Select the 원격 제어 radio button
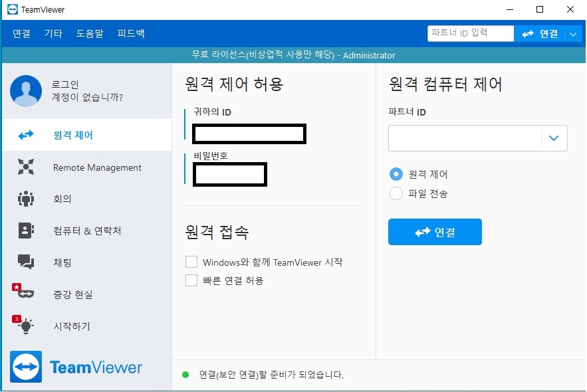587x392 pixels. [396, 174]
